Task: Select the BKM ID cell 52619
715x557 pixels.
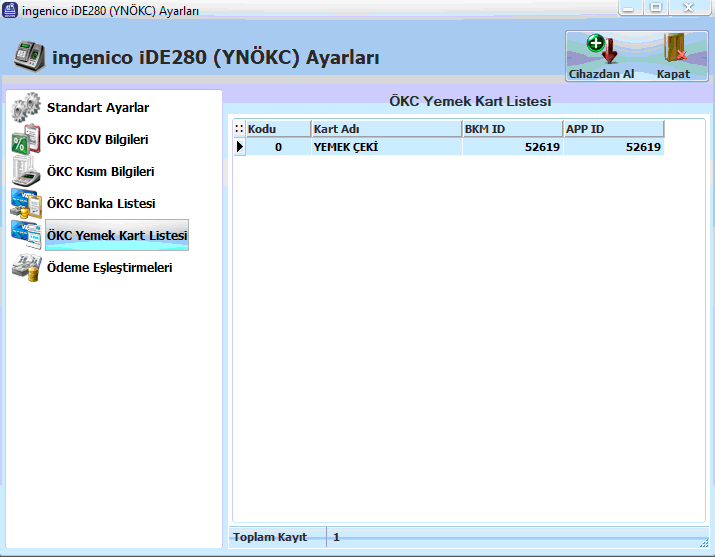Action: [x=513, y=147]
